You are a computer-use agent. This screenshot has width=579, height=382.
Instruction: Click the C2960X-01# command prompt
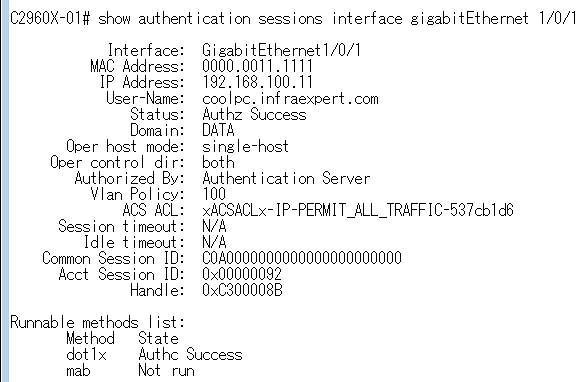(x=50, y=18)
